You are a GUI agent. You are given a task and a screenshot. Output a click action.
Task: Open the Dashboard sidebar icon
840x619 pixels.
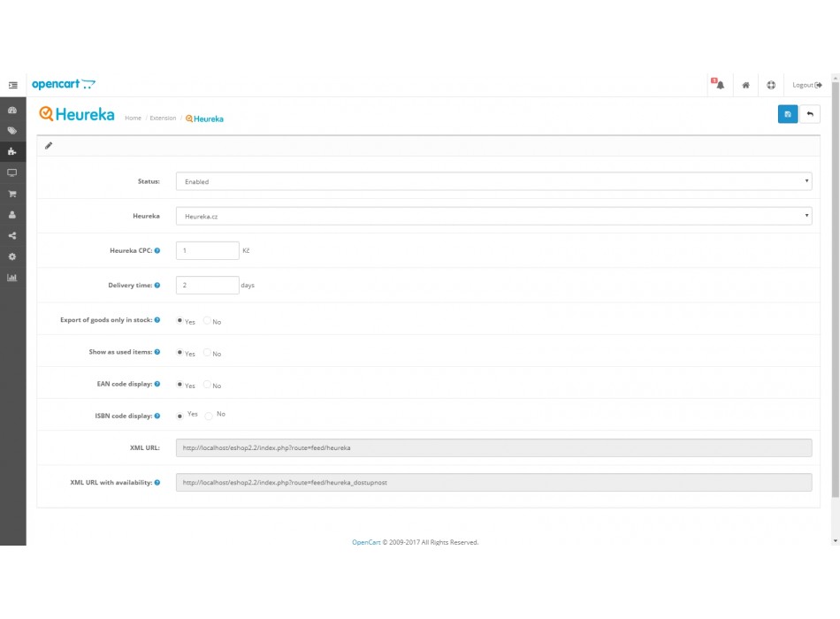pos(12,110)
